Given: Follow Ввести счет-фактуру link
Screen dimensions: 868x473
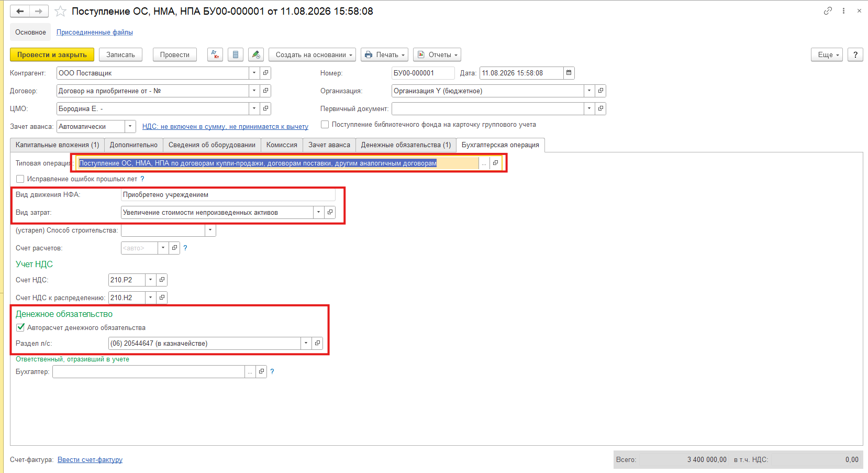Looking at the screenshot, I should 90,459.
